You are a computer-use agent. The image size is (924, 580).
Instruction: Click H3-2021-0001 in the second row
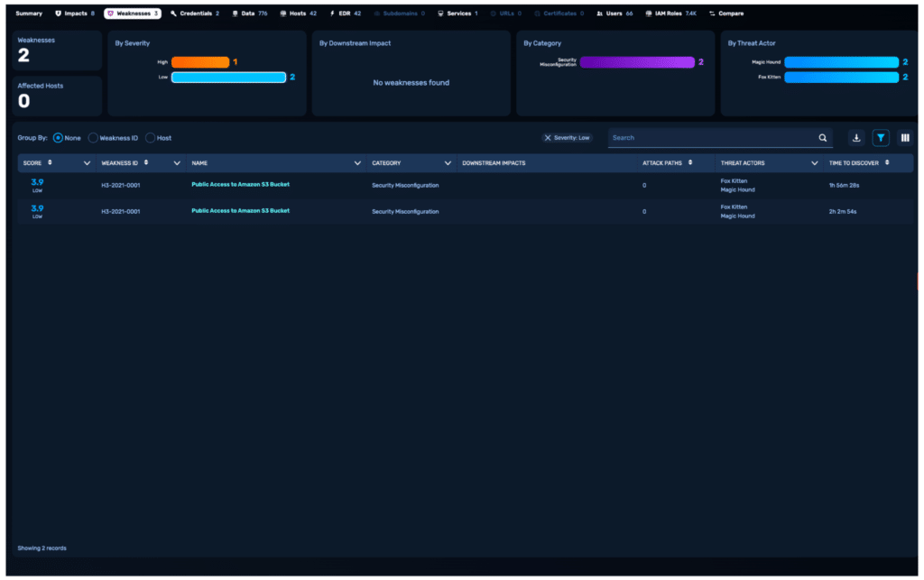coord(121,211)
